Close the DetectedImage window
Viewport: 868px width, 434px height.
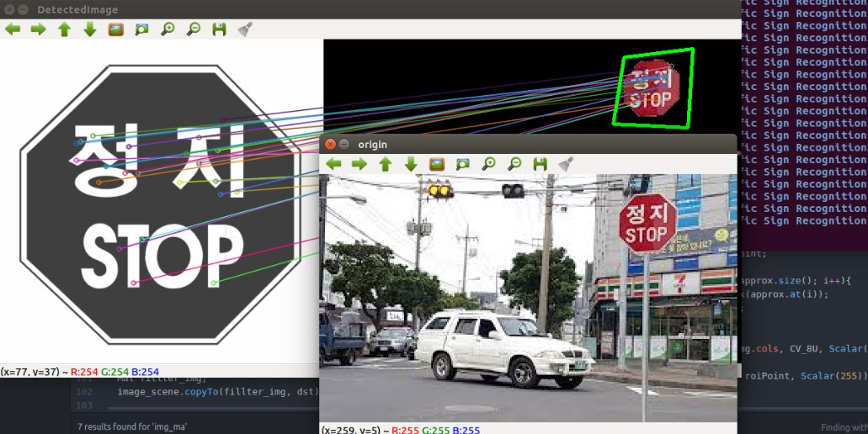(x=9, y=9)
